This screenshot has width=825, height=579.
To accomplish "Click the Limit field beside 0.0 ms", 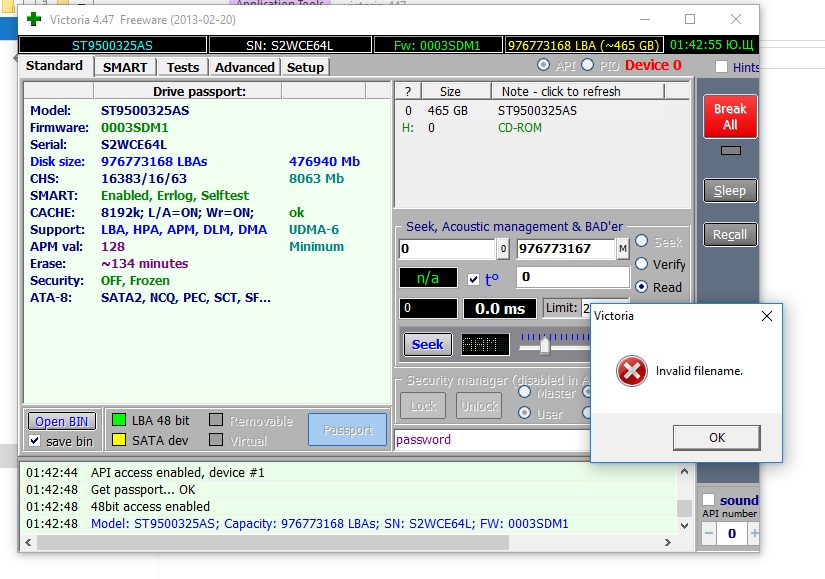I will pos(586,308).
